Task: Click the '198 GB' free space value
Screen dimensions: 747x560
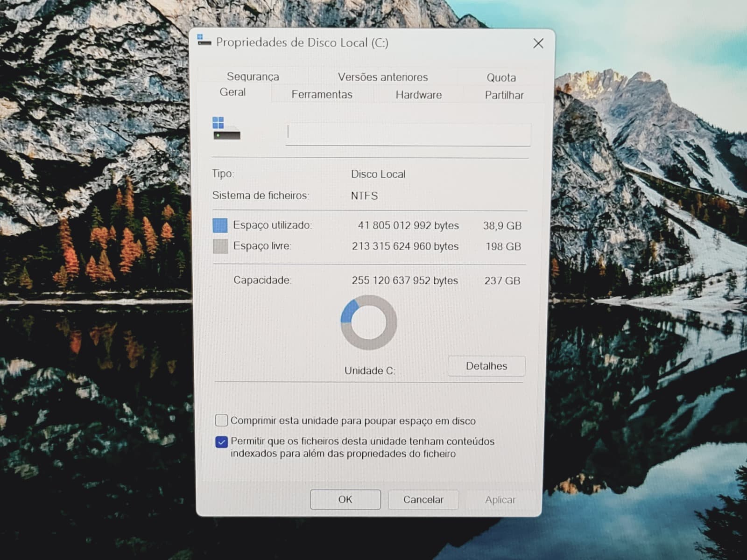Action: (x=503, y=246)
